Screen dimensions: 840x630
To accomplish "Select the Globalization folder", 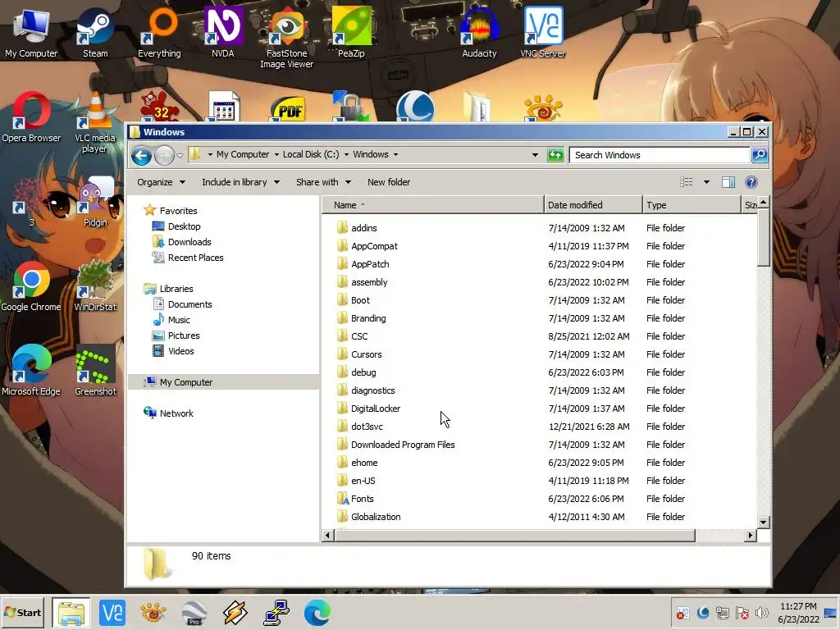I will pyautogui.click(x=375, y=517).
